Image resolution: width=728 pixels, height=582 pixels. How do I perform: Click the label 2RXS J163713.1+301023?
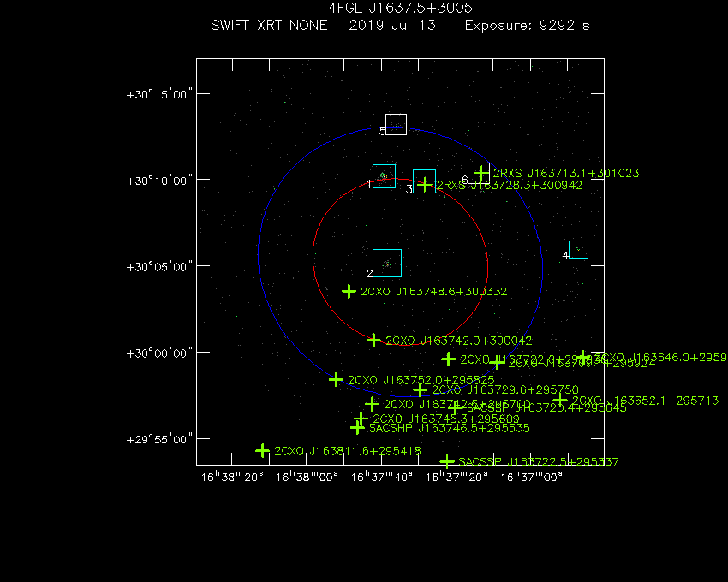[566, 173]
